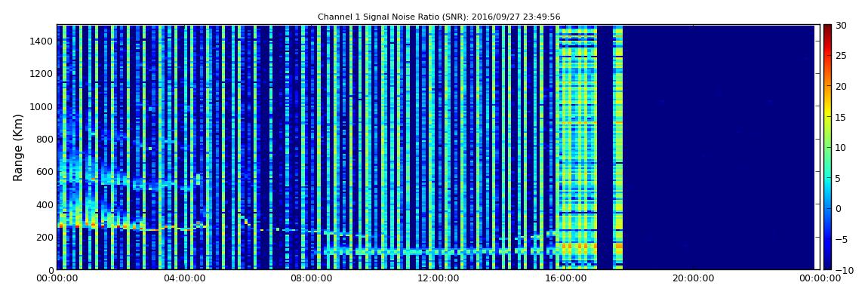Click the colorbar value −10

point(844,270)
